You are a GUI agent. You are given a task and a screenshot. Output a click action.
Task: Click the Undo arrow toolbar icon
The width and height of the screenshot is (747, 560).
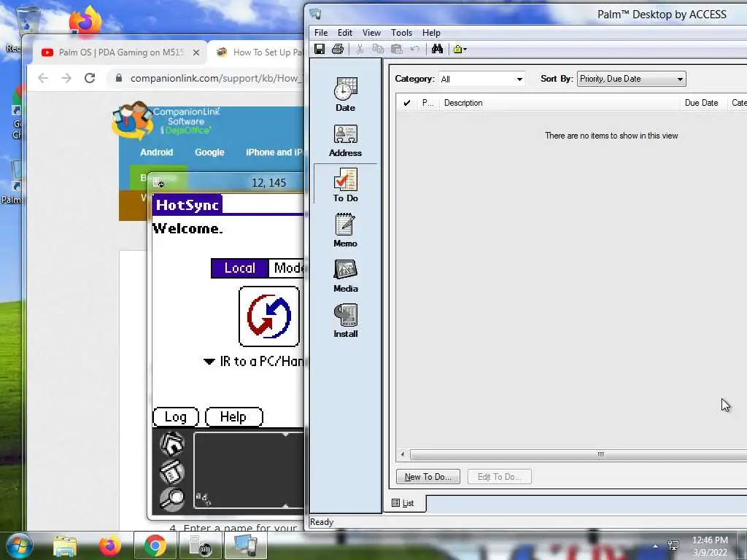(x=414, y=49)
